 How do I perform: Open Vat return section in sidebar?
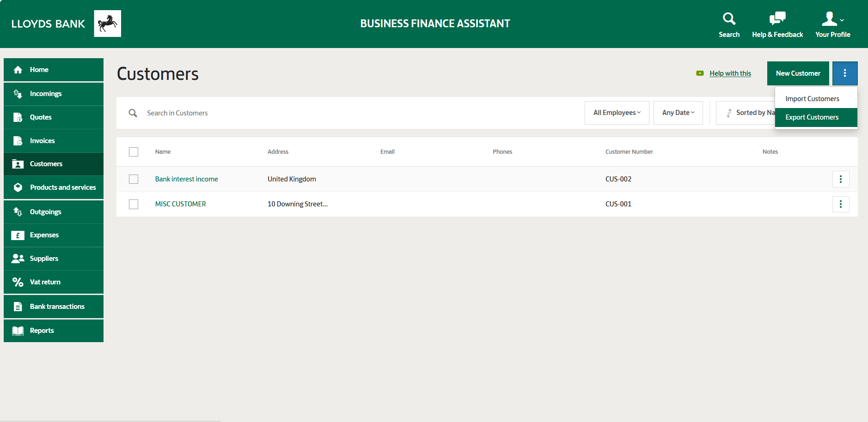click(x=54, y=282)
